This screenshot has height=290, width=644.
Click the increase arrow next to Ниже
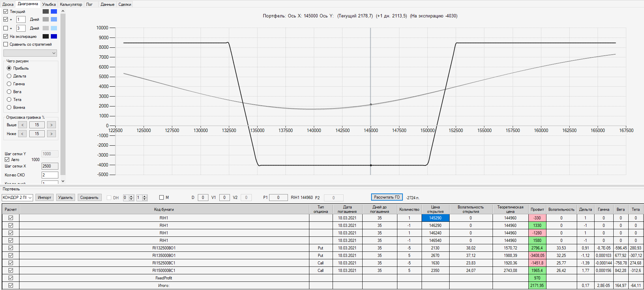[x=52, y=134]
